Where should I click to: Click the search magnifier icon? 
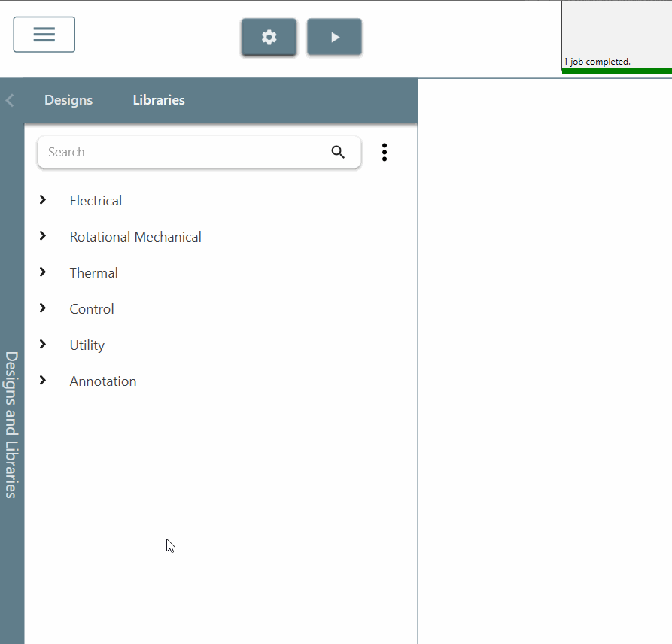pos(338,152)
